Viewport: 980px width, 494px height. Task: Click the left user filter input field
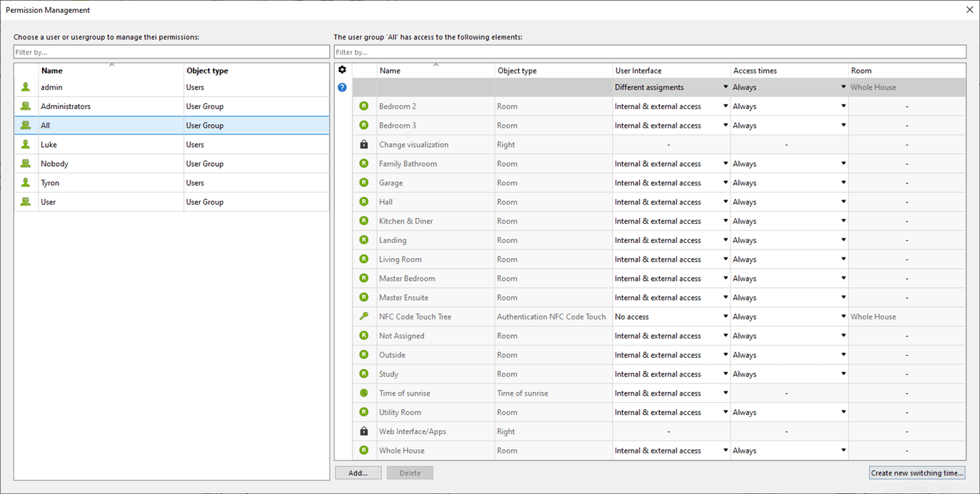tap(171, 52)
